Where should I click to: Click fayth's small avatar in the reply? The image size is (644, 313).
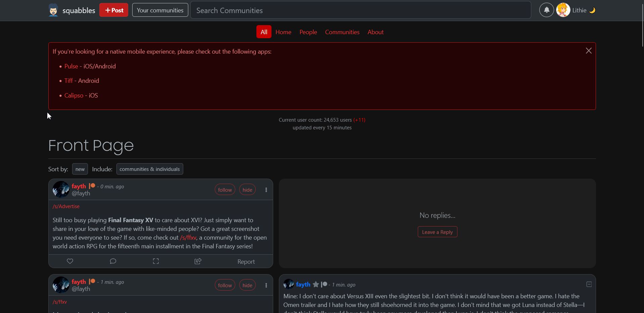(x=289, y=284)
